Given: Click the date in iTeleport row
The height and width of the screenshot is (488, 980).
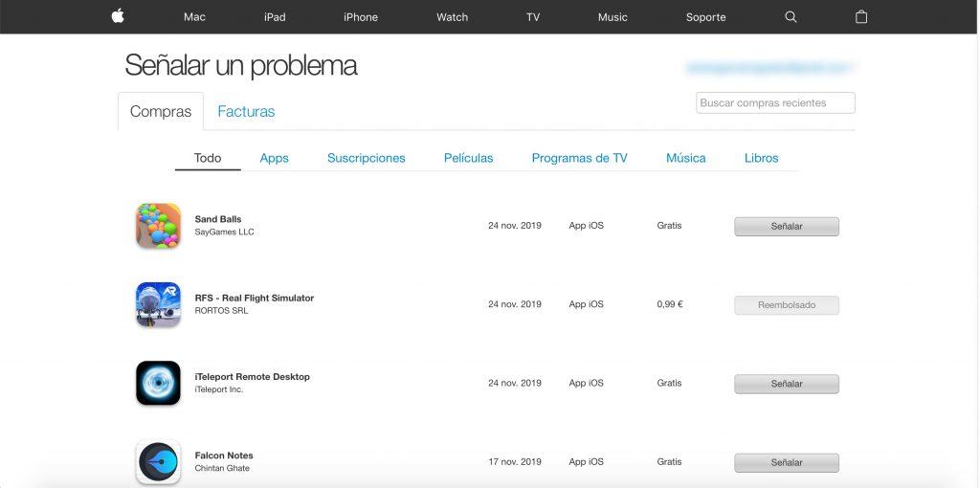Looking at the screenshot, I should [x=514, y=383].
